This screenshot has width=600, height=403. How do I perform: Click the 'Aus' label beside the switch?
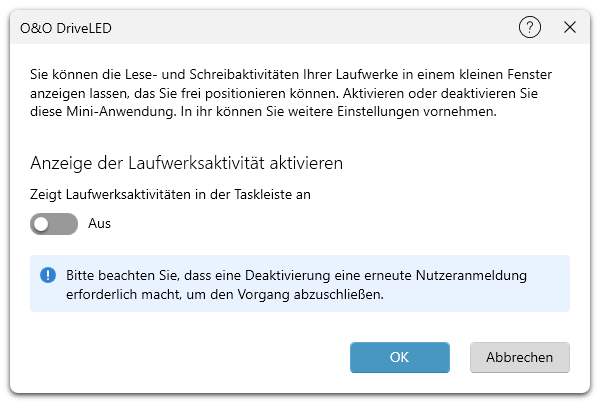pyautogui.click(x=99, y=224)
